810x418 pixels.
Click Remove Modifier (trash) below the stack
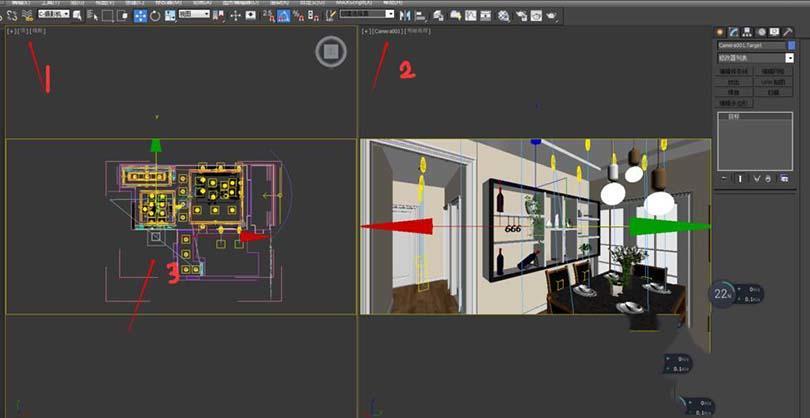pos(768,178)
